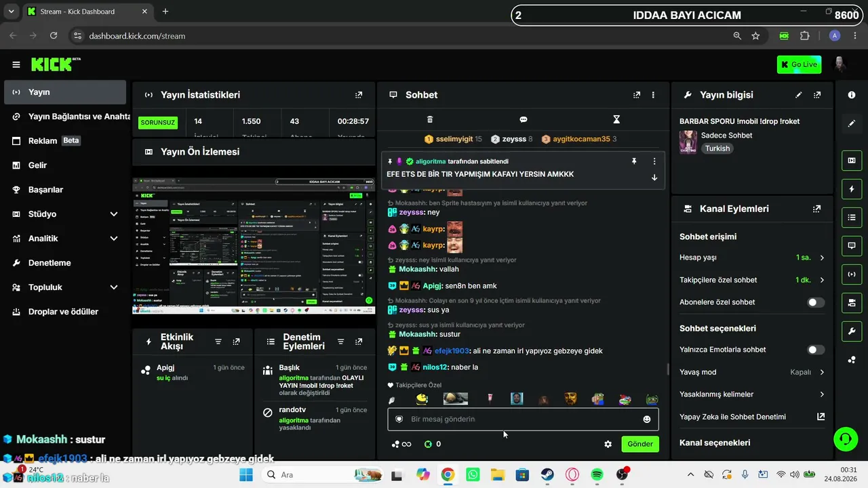
Task: Select Yayın in the sidebar
Action: coord(65,92)
